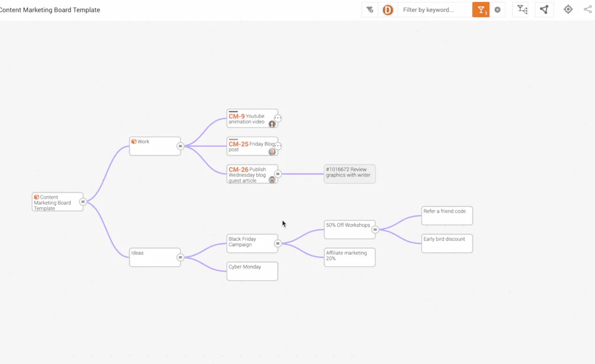595x364 pixels.
Task: Click the graph layout nodes icon
Action: 544,9
